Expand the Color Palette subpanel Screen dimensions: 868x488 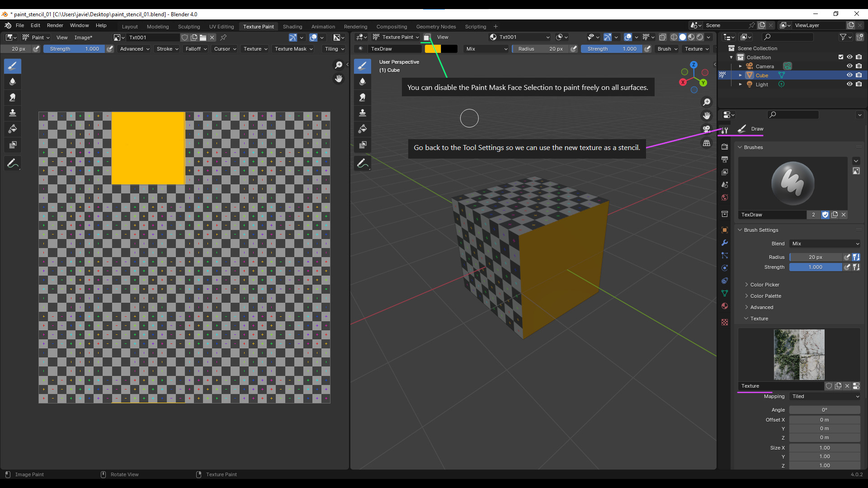765,296
